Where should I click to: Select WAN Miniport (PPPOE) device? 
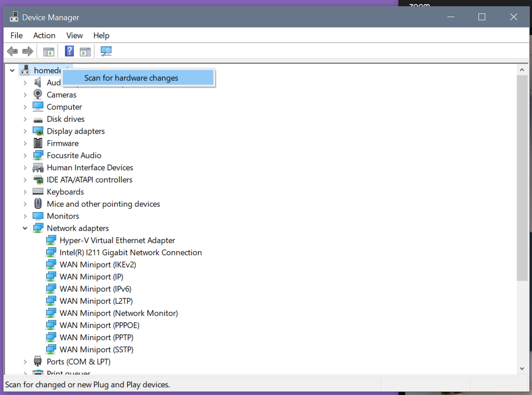coord(99,325)
